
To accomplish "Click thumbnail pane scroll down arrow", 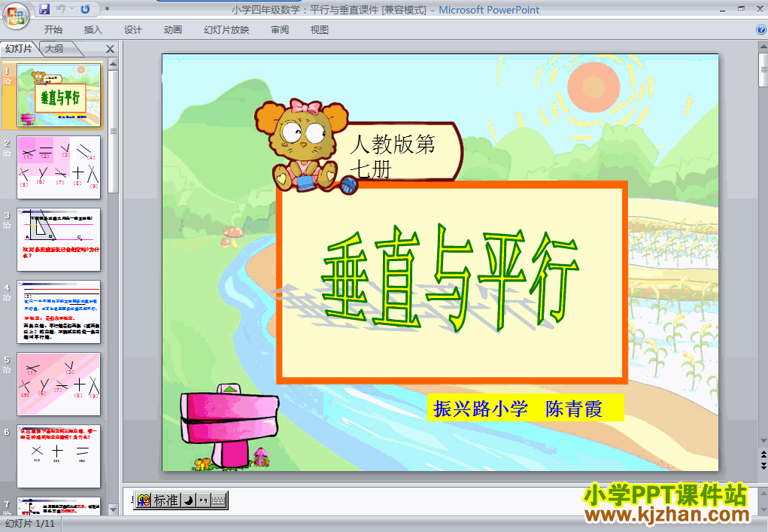I will click(x=113, y=510).
